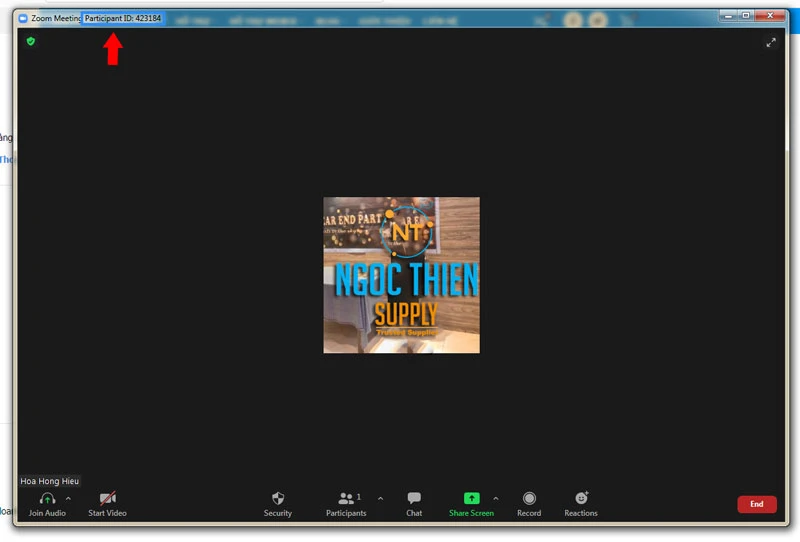The height and width of the screenshot is (542, 800).
Task: Click the End meeting button
Action: [x=756, y=504]
